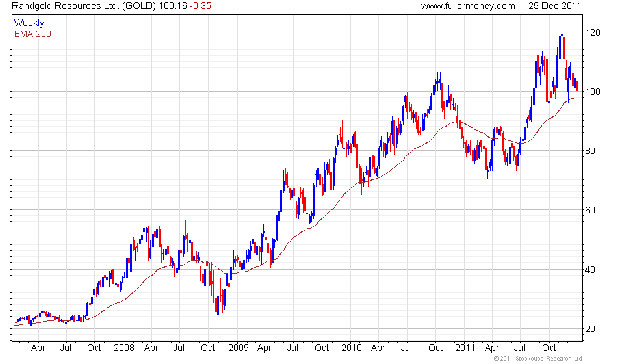Select the EMA 200 legend label
637x364 pixels.
point(33,34)
